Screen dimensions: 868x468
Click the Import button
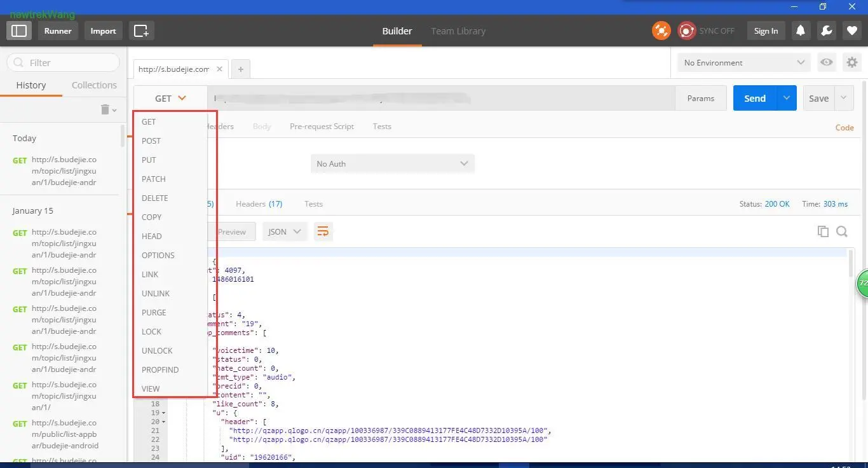point(103,31)
